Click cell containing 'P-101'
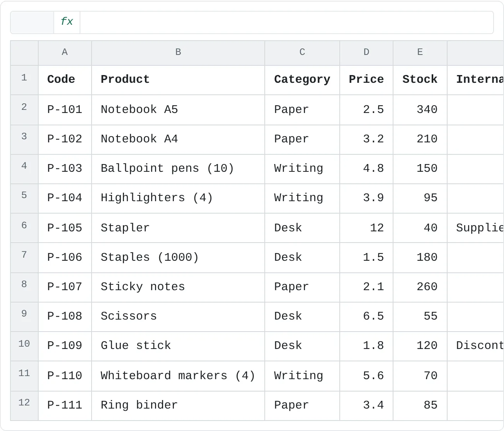Viewport: 504px width, 431px height. [x=65, y=110]
